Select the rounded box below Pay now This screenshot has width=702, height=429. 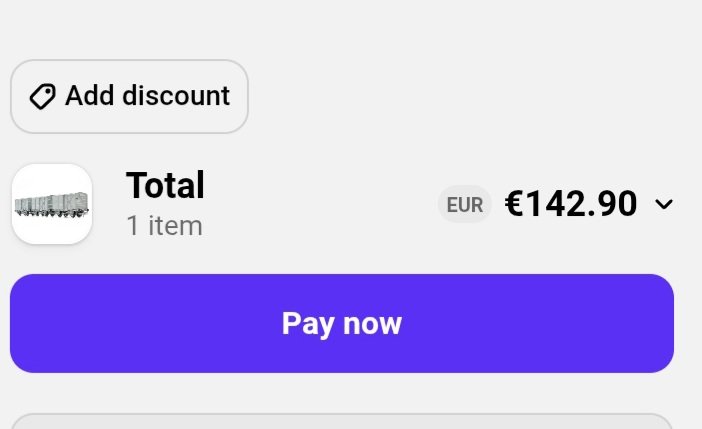(x=342, y=421)
